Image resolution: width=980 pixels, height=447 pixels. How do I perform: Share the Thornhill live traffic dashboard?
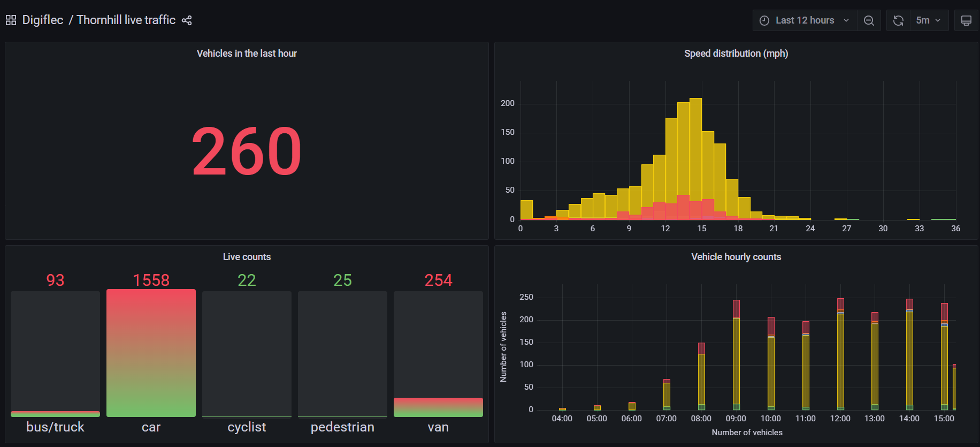pyautogui.click(x=187, y=20)
